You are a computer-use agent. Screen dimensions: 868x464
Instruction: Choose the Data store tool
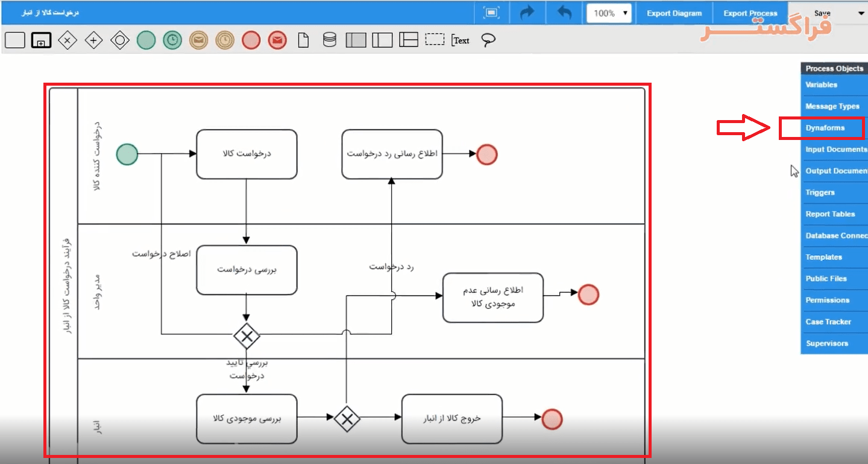[330, 40]
